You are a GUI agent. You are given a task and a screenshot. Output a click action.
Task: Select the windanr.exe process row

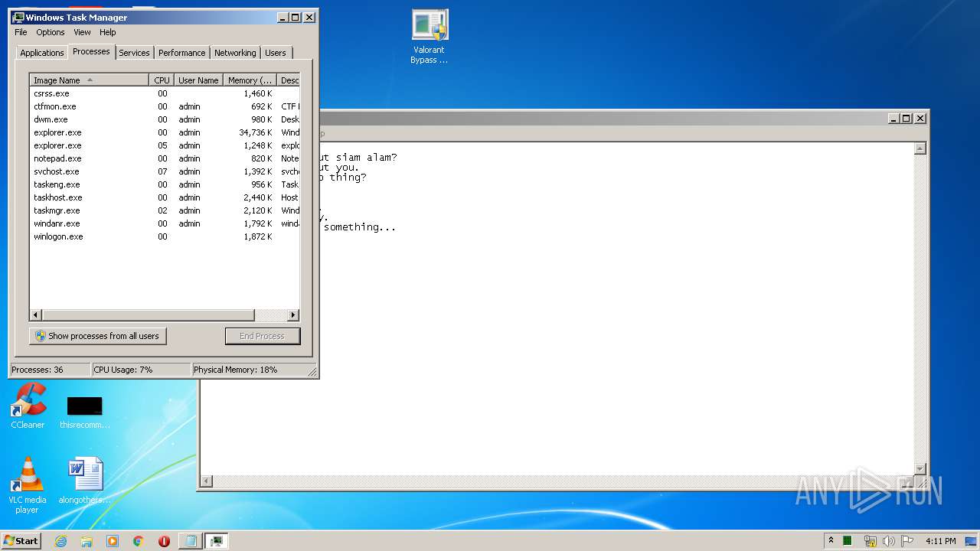(165, 223)
